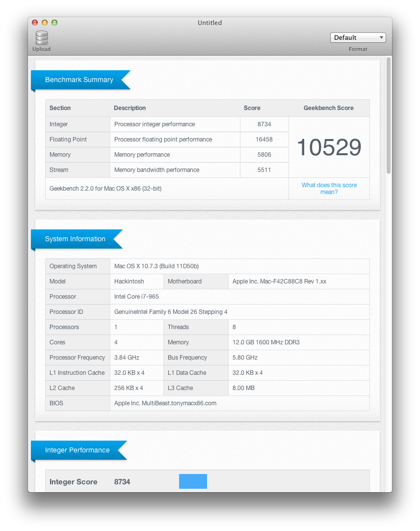Click the Cores value 4

tap(116, 342)
